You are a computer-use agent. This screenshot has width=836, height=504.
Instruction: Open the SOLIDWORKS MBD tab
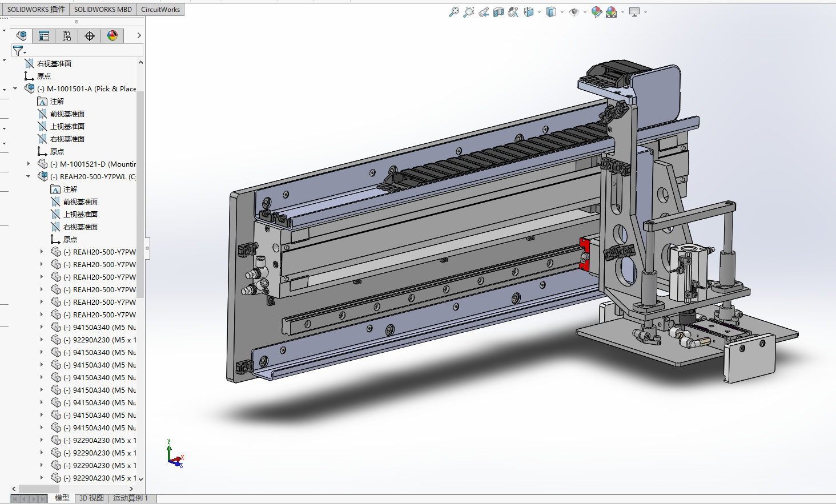point(103,9)
